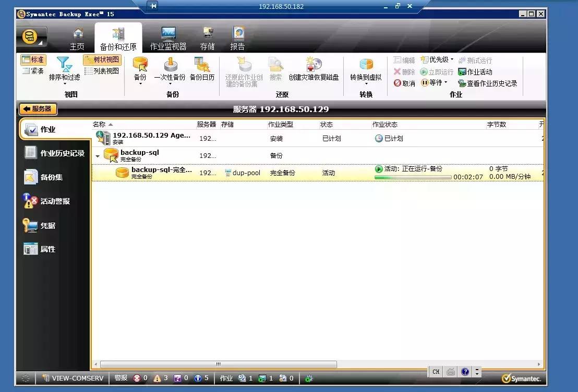
Task: Sort by 状态 column header
Action: point(327,125)
